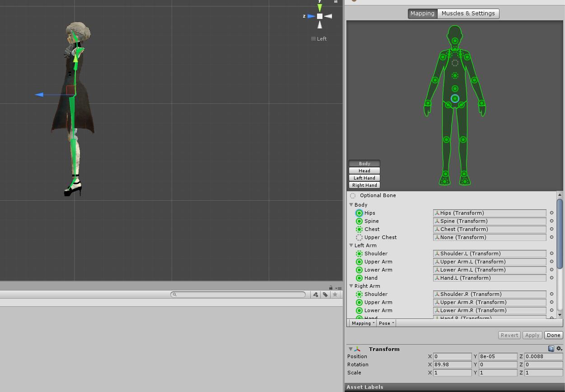Collapse the Body bone group
565x392 pixels.
coord(351,205)
